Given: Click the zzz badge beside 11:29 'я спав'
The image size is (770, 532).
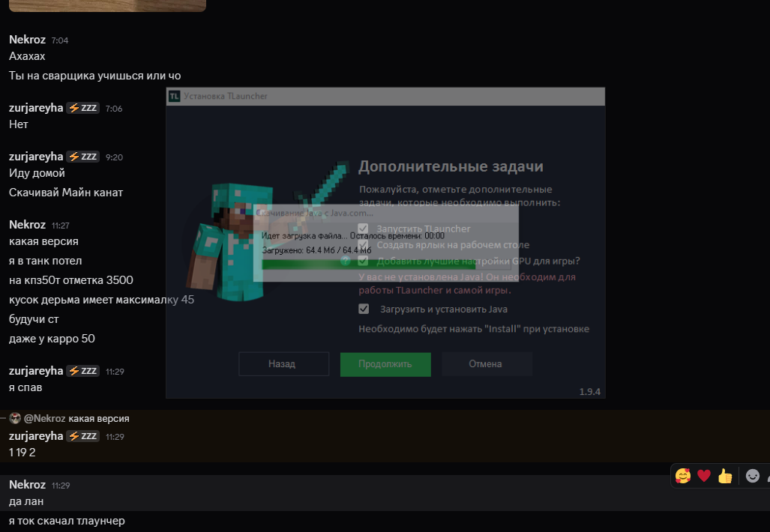Looking at the screenshot, I should (x=83, y=371).
